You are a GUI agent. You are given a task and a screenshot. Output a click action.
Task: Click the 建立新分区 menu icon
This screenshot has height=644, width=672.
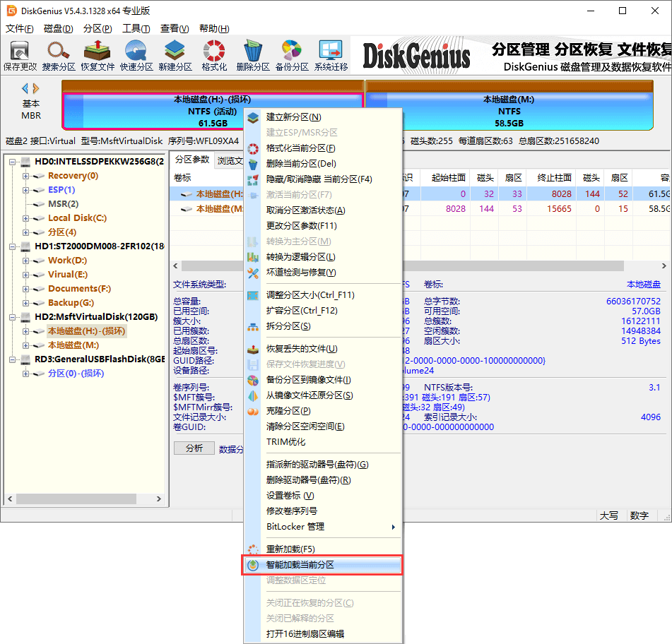tap(253, 117)
